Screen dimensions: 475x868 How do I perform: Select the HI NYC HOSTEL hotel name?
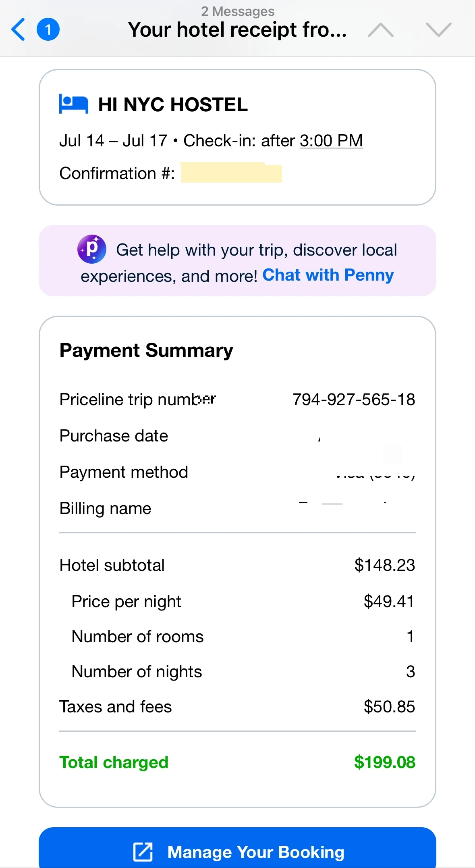tap(173, 105)
